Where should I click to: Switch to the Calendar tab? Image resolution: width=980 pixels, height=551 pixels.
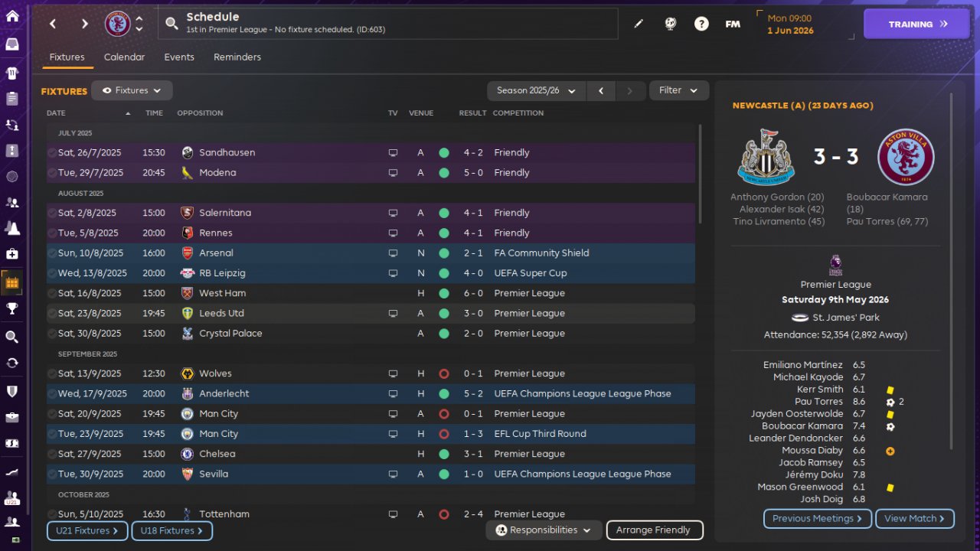pos(124,57)
